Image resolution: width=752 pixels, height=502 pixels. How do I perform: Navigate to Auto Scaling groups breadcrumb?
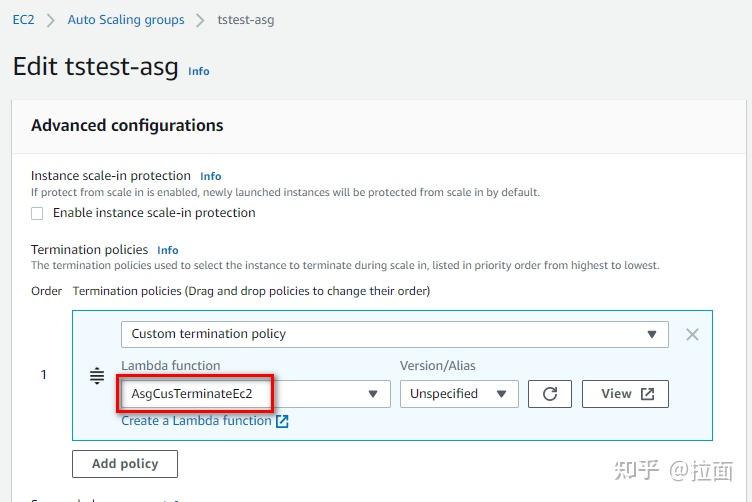126,20
